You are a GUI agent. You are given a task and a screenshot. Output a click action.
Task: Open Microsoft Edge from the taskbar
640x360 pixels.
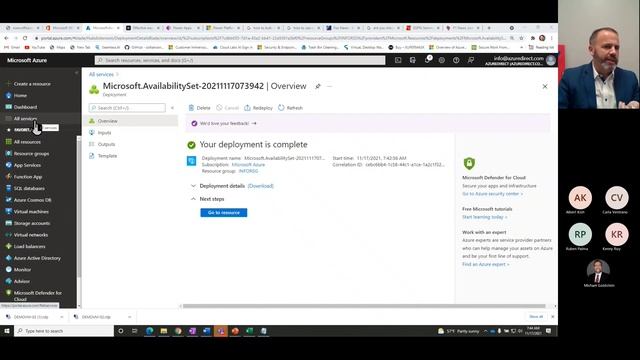coord(150,331)
